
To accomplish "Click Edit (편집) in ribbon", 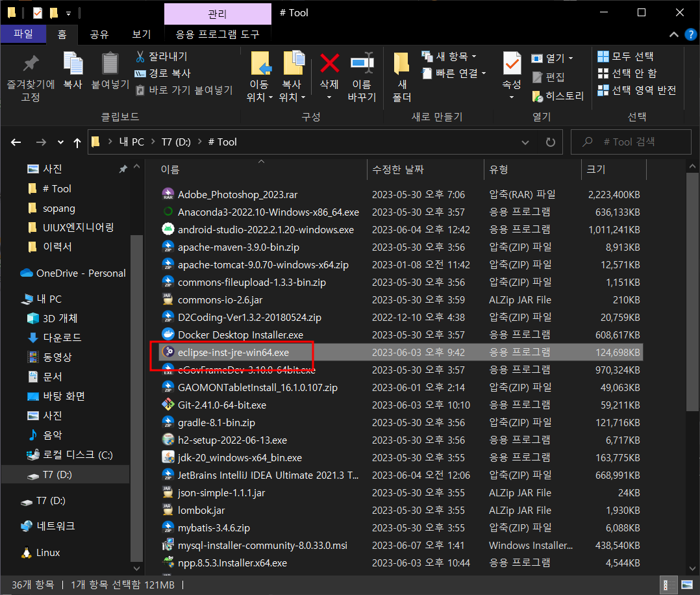I will (549, 77).
